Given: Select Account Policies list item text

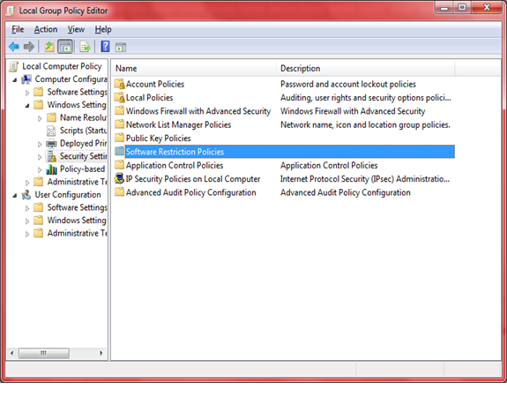Looking at the screenshot, I should click(x=155, y=84).
